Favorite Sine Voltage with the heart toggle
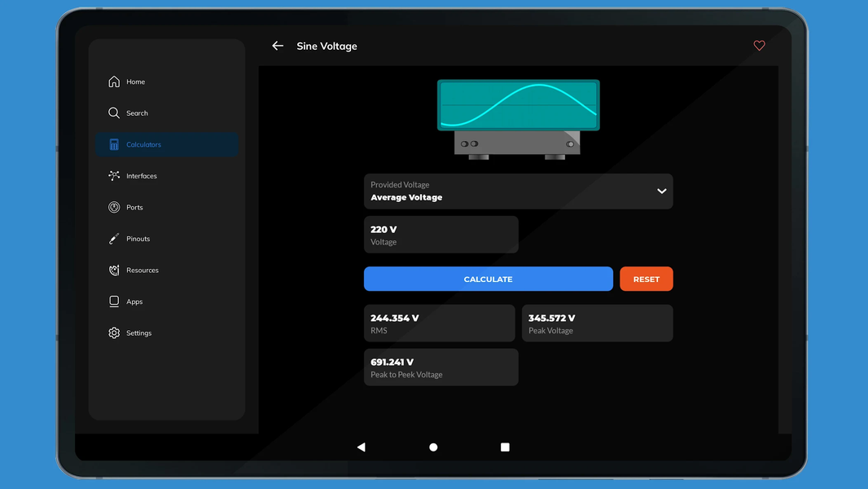 [x=759, y=46]
